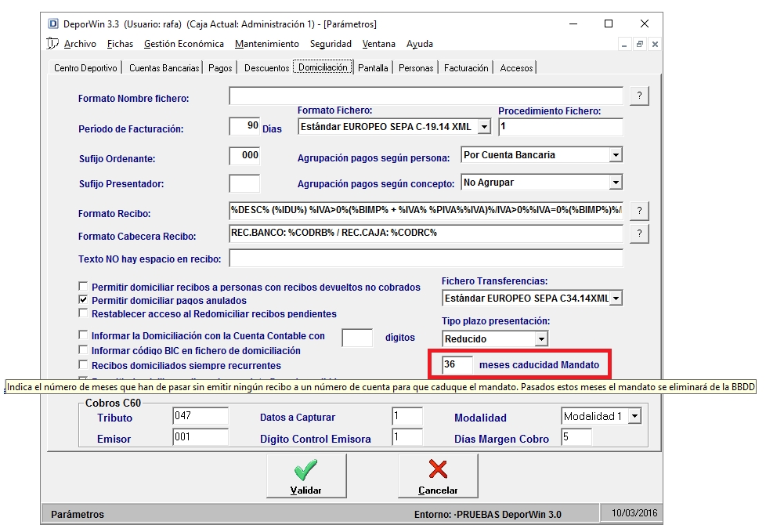Switch to the Facturación tab
The height and width of the screenshot is (532, 766).
(466, 68)
